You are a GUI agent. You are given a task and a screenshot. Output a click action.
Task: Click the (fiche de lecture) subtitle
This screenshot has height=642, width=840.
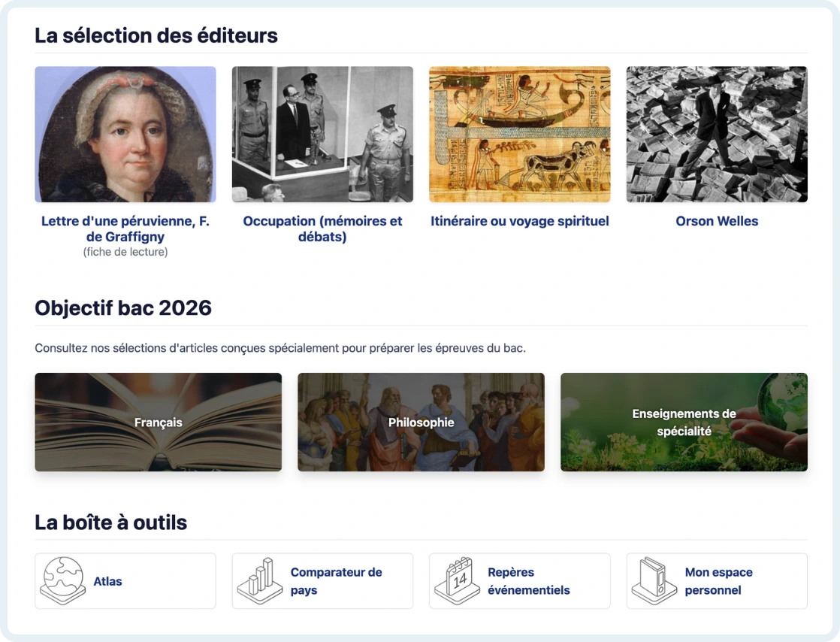(125, 253)
